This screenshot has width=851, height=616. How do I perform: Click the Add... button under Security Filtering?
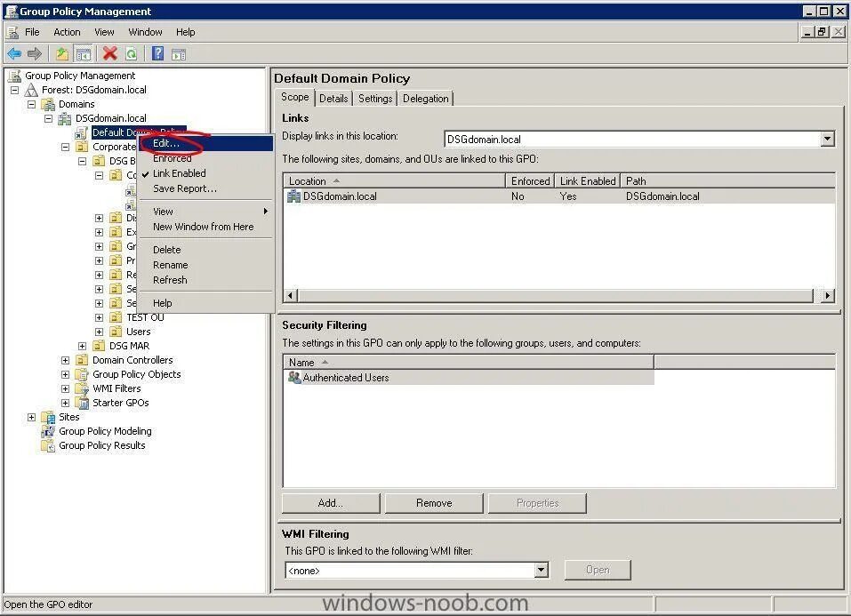click(x=331, y=503)
